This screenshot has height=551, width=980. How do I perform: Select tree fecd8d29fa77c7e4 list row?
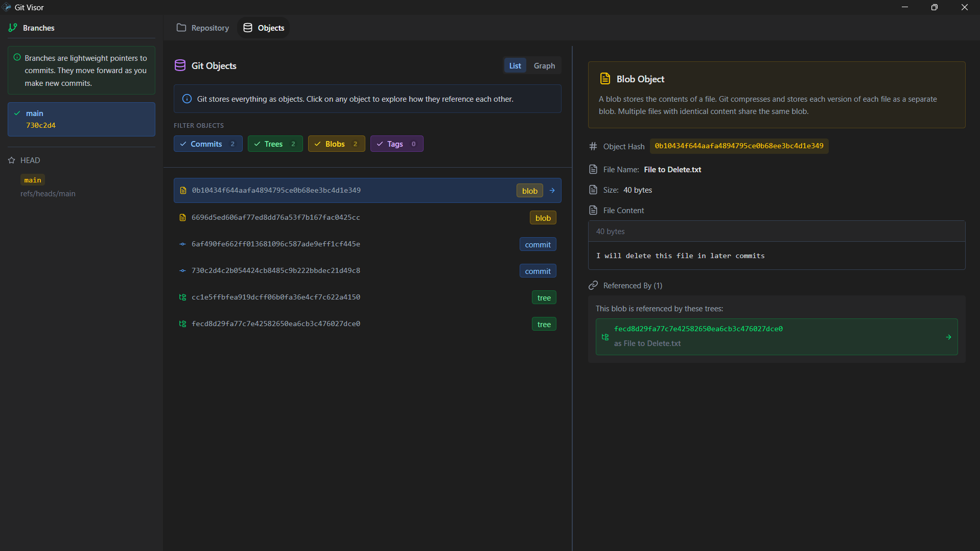(367, 324)
